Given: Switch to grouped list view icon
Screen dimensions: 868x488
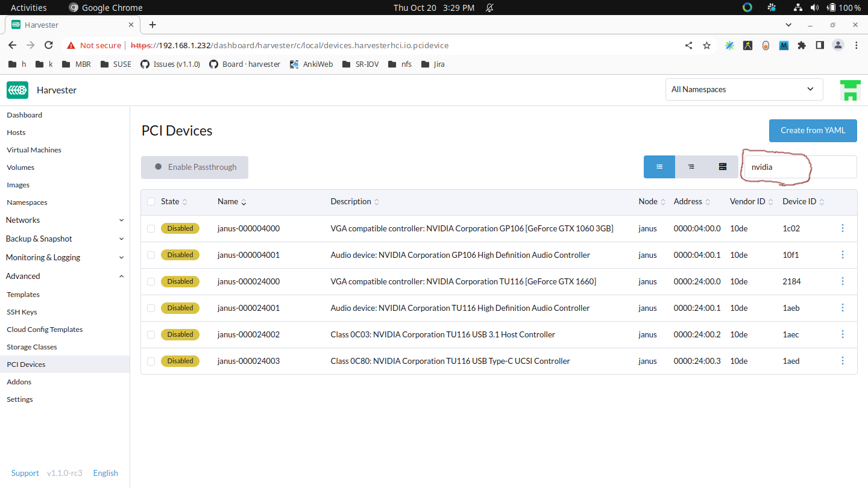Looking at the screenshot, I should pyautogui.click(x=691, y=166).
